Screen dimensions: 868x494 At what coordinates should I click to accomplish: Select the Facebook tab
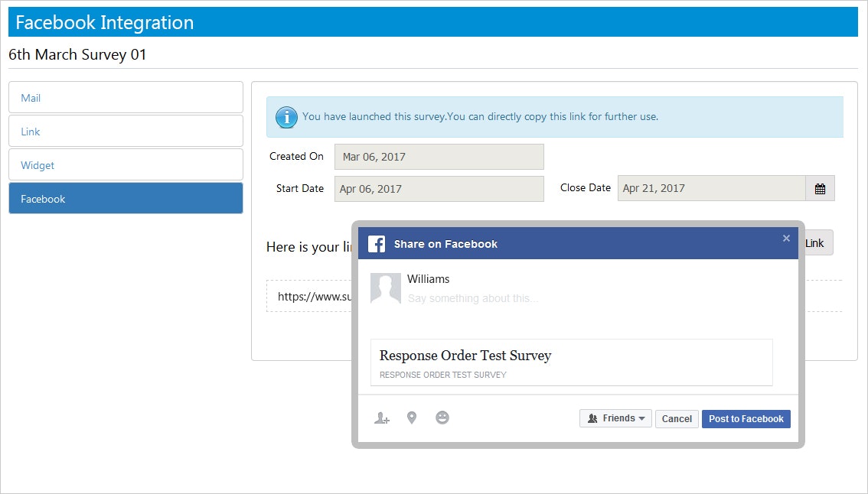(126, 199)
